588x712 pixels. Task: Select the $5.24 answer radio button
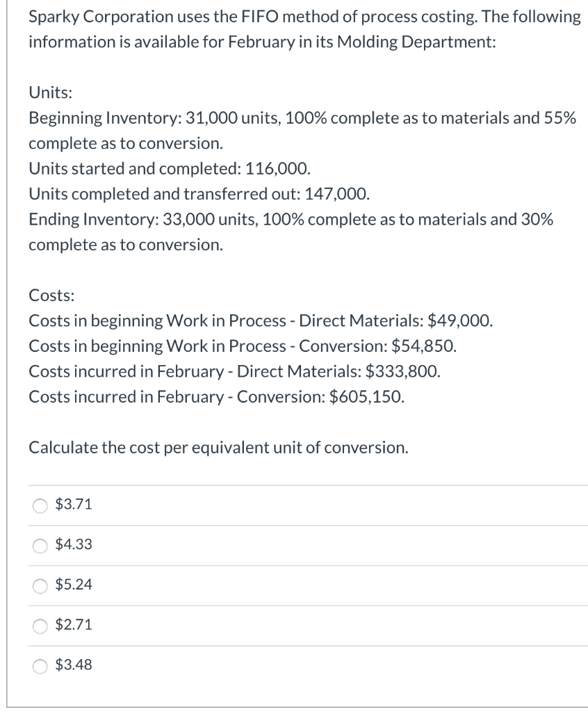pyautogui.click(x=40, y=585)
